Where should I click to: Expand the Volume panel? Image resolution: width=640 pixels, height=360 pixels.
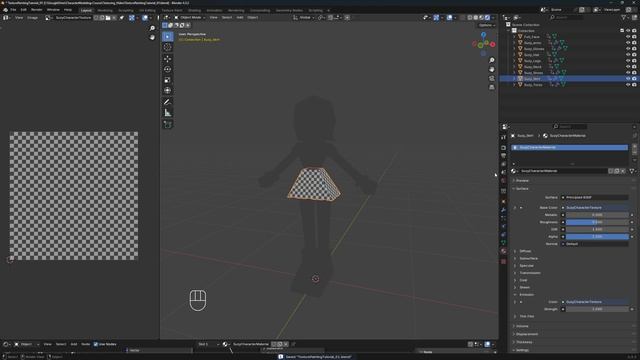(x=522, y=326)
